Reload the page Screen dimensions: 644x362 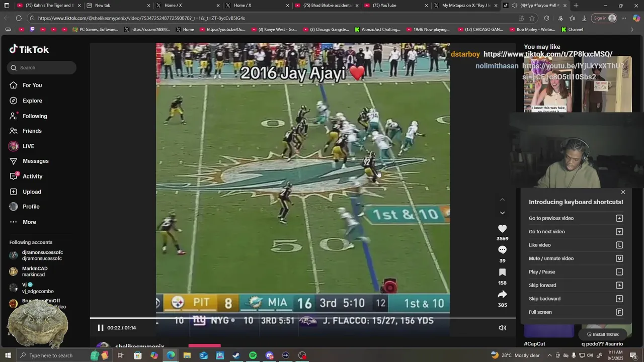19,18
